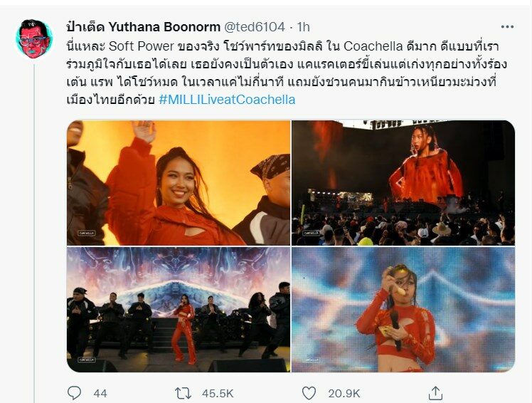Open the Yuthana Boonorm profile avatar

(34, 39)
